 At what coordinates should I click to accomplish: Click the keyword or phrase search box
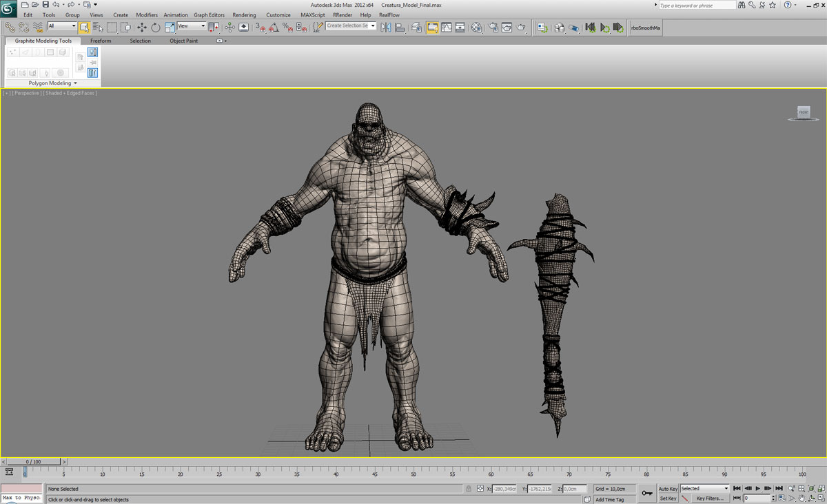point(697,6)
